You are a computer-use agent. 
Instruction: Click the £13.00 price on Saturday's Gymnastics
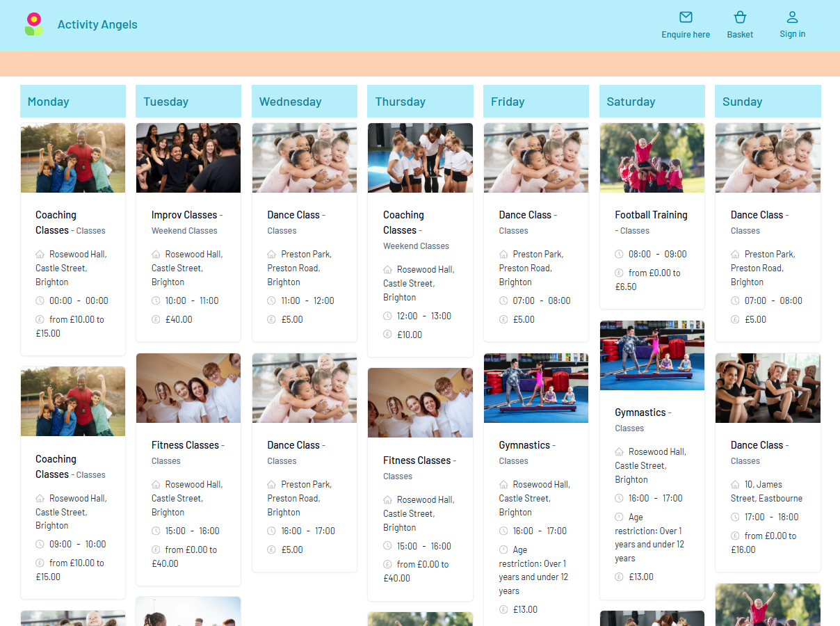[641, 577]
